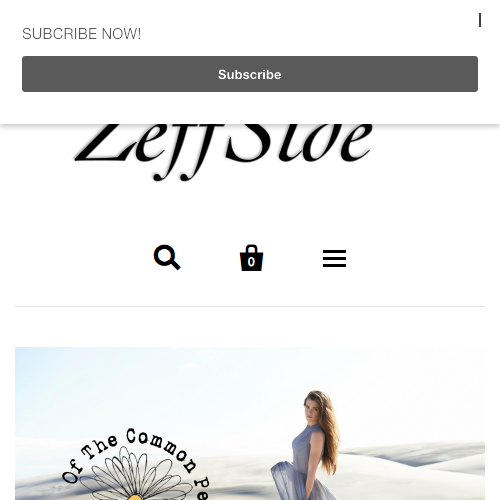500x500 pixels.
Task: Click the gray Subscribe button
Action: [250, 74]
